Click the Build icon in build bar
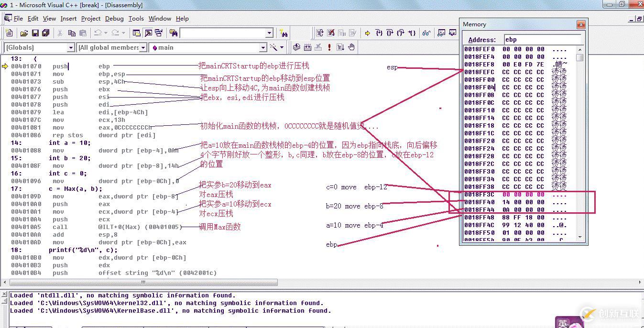 [x=307, y=47]
